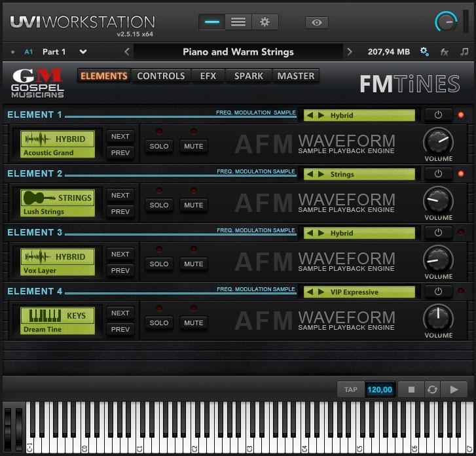
Task: Click the Gospel Musicians logo
Action: 37,83
